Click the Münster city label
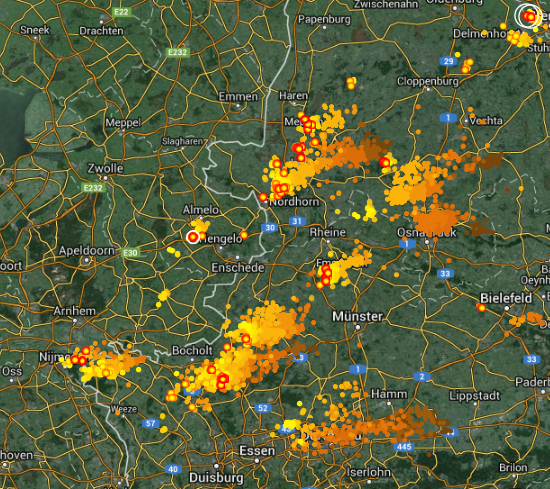 357,316
